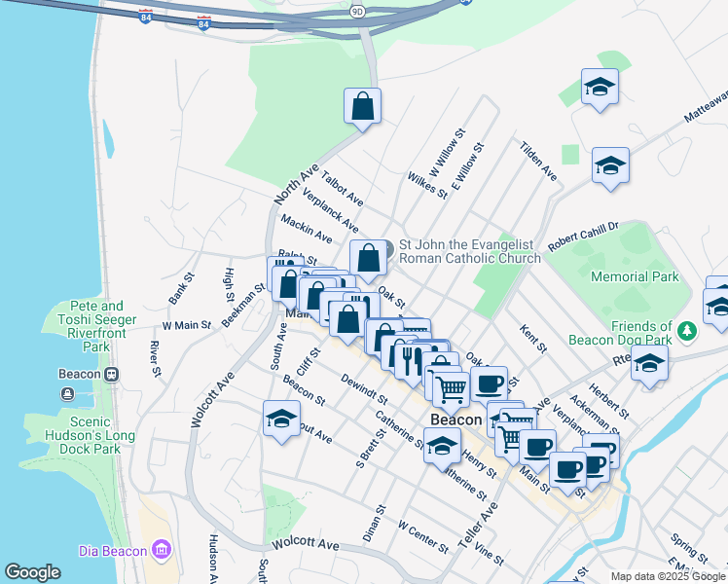Click the Herbert St label
Image resolution: width=728 pixels, height=584 pixels.
point(609,401)
